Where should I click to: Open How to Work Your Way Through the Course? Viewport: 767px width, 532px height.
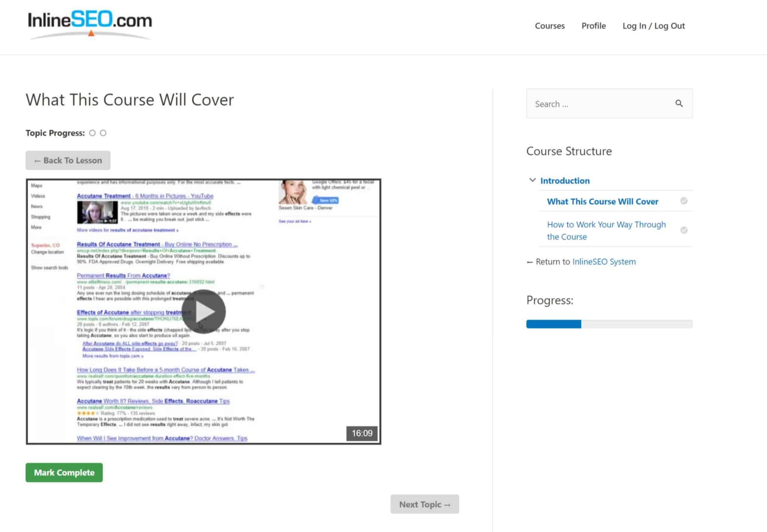(x=606, y=230)
